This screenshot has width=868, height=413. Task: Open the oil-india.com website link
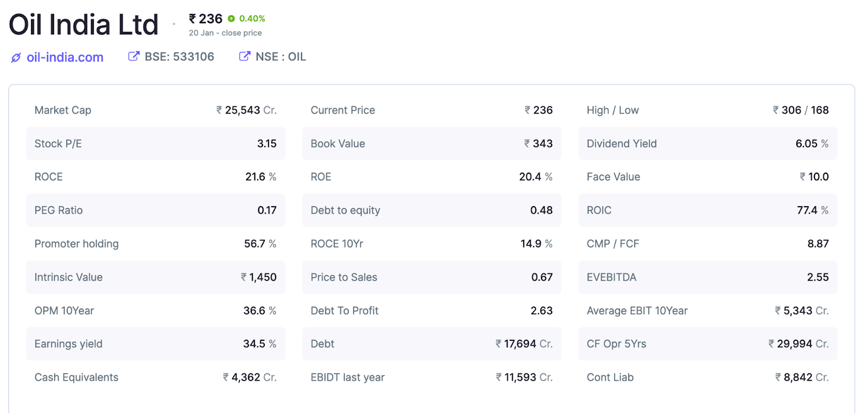[x=65, y=57]
